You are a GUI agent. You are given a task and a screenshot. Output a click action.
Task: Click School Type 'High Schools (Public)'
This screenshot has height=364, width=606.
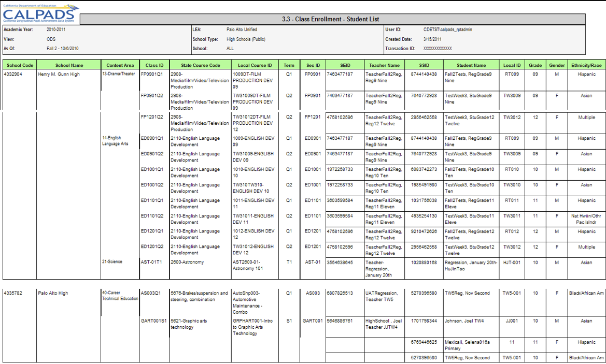click(x=246, y=39)
